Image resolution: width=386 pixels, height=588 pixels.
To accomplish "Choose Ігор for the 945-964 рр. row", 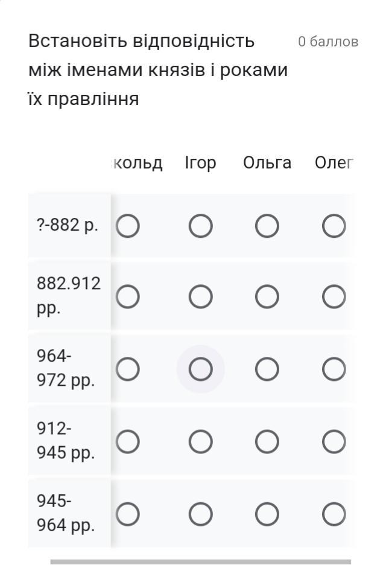I will click(201, 514).
